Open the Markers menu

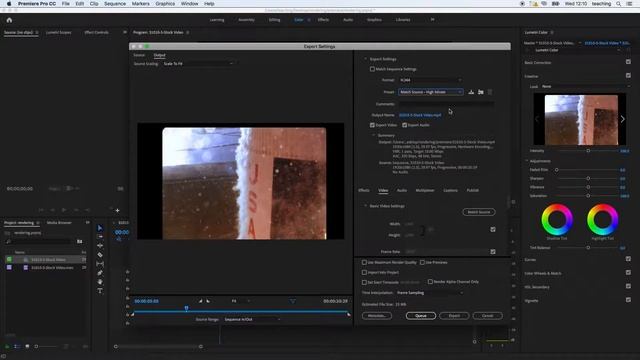(140, 4)
